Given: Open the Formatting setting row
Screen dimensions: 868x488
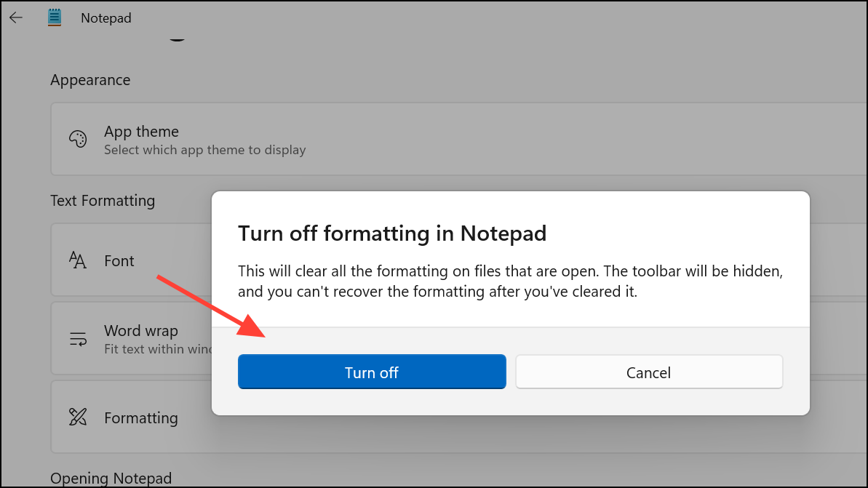Looking at the screenshot, I should coord(141,418).
